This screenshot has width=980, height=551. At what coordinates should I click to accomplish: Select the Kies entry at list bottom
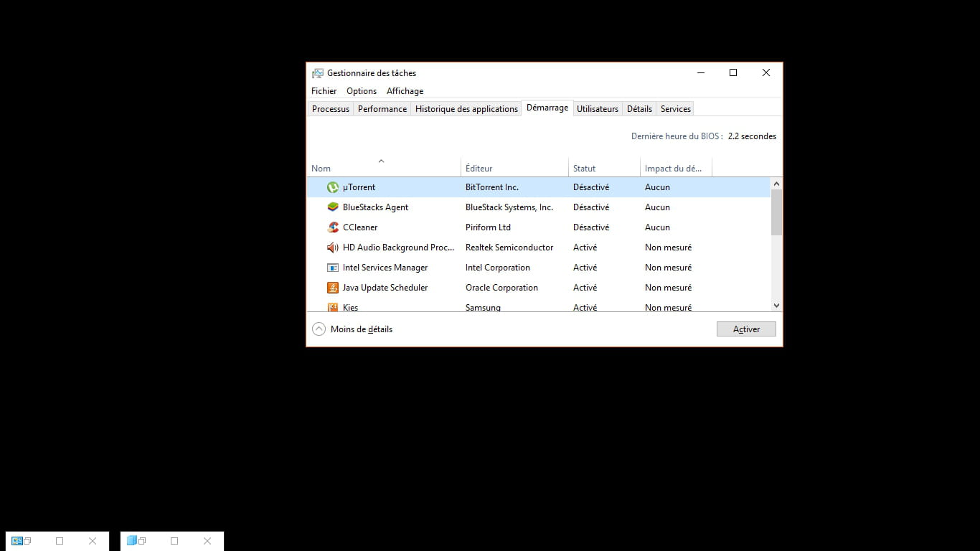pos(350,307)
